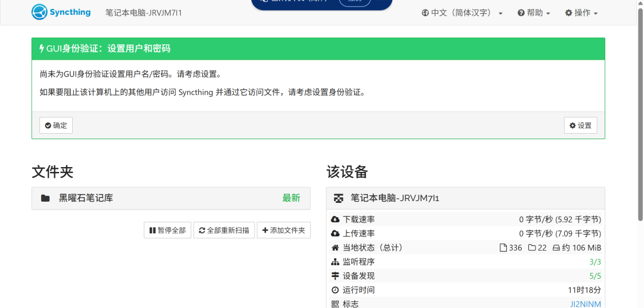Click the sitemap icon beside 监听程序

point(335,262)
